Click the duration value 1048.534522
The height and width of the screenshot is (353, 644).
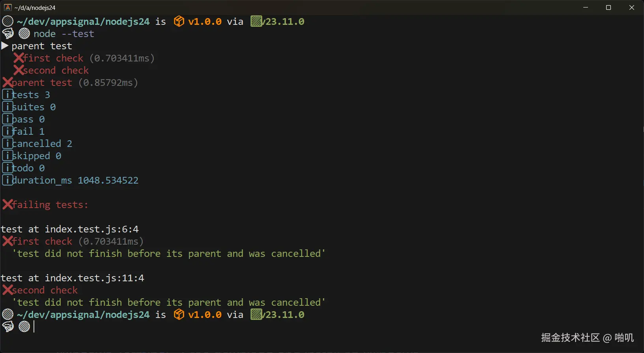pos(108,180)
